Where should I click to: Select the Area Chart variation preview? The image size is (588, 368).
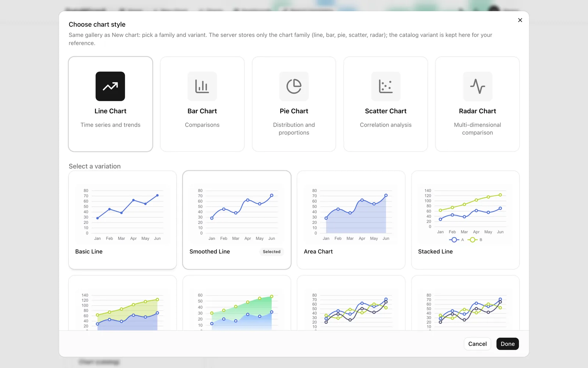[x=351, y=214]
